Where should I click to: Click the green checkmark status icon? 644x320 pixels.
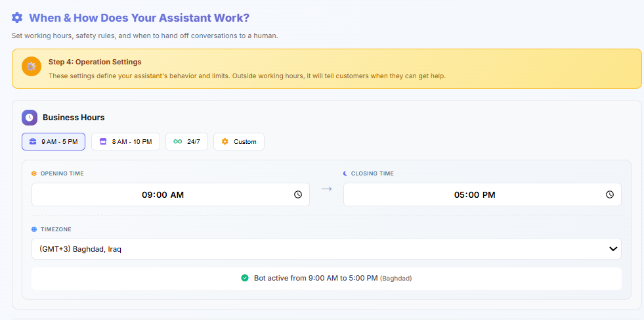pos(245,278)
